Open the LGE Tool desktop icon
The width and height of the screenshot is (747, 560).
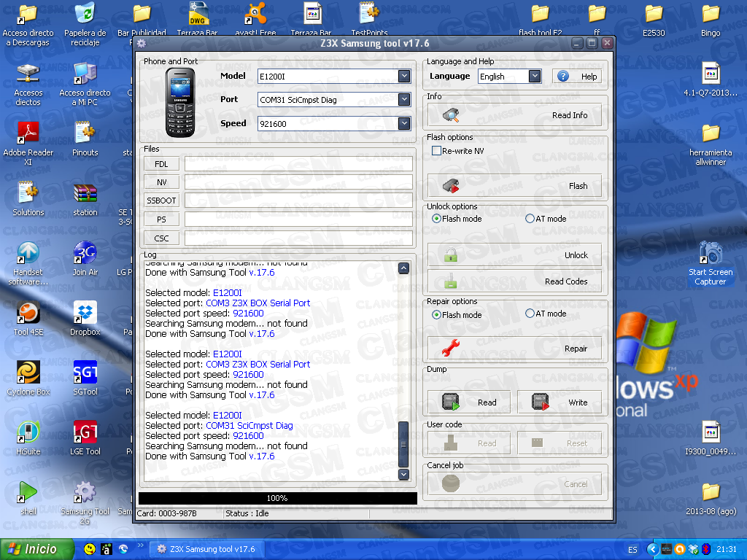click(x=85, y=438)
